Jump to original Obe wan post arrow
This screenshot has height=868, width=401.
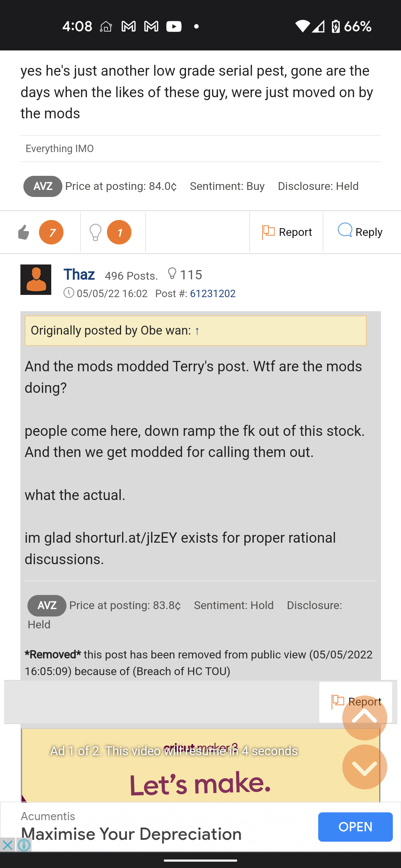[197, 331]
